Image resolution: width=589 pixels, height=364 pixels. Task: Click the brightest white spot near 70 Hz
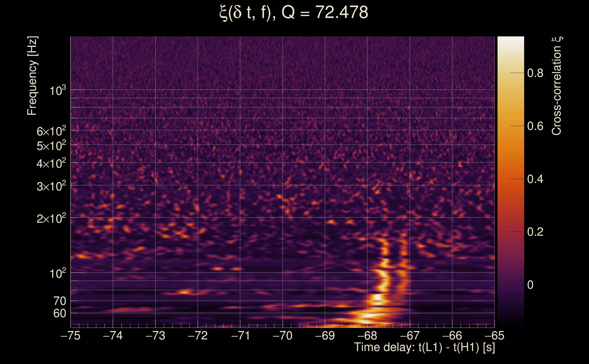378,297
